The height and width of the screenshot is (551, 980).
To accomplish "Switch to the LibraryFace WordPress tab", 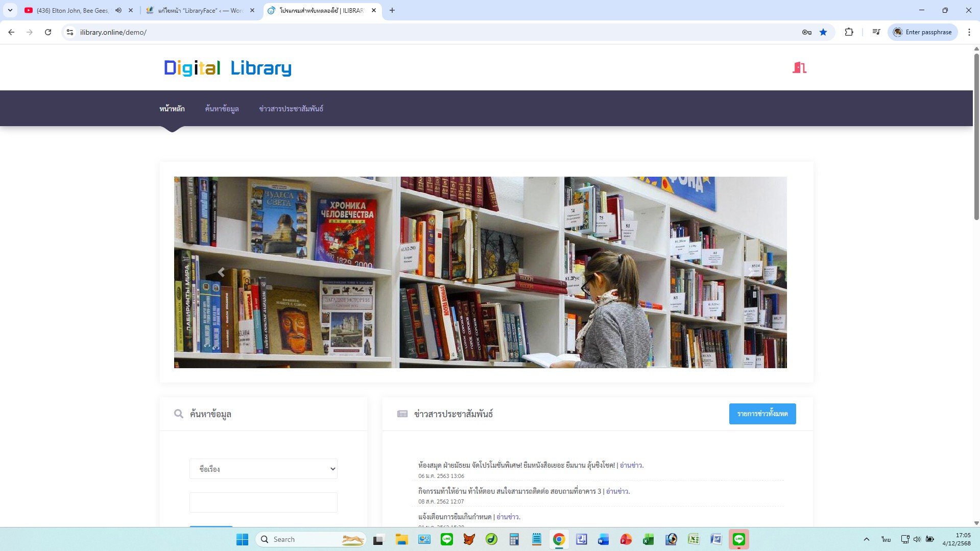I will point(199,10).
